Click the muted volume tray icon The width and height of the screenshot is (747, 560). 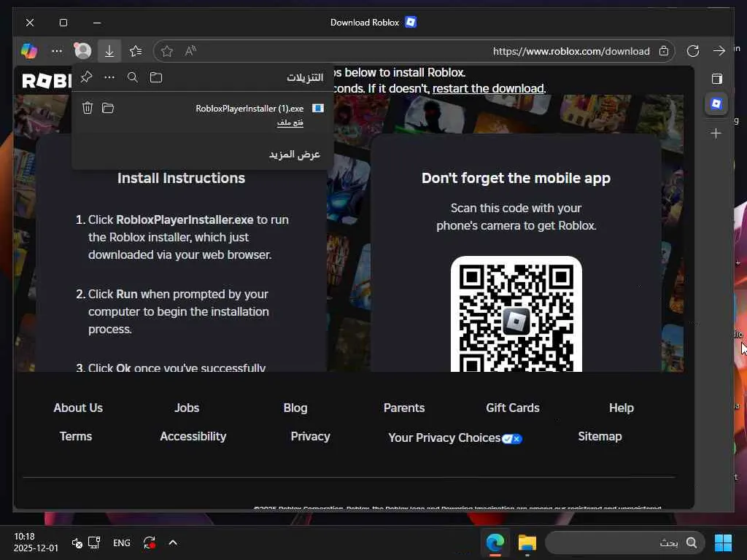pyautogui.click(x=77, y=542)
